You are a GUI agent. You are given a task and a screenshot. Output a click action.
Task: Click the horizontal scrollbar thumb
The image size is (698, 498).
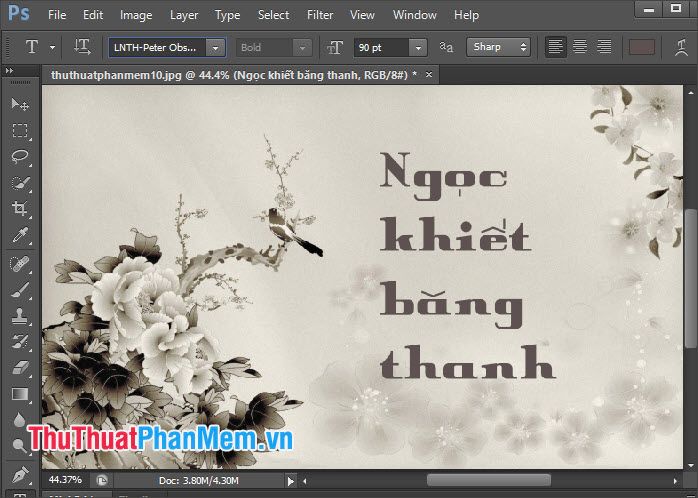click(488, 480)
